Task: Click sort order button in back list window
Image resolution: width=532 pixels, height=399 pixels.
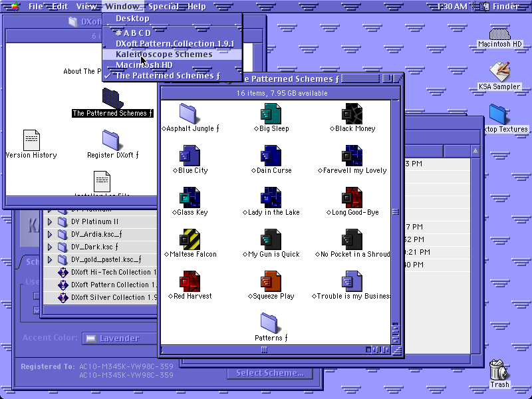Action: (475, 151)
